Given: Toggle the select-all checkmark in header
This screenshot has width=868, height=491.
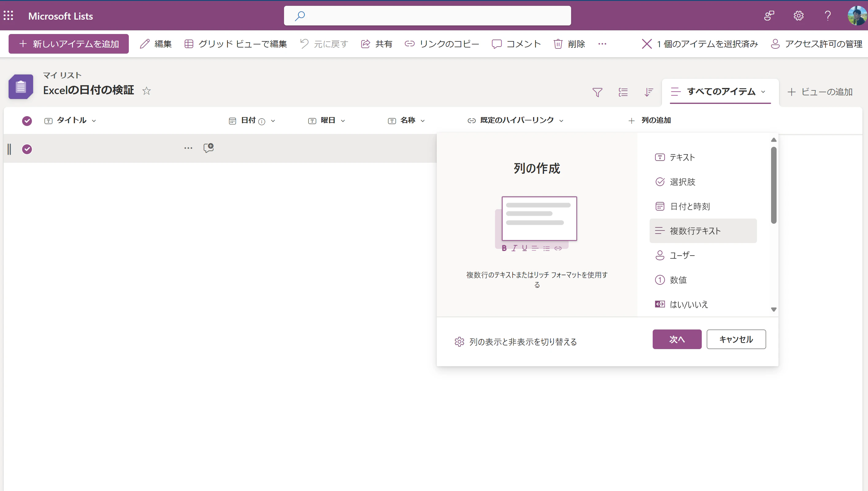Looking at the screenshot, I should pos(27,121).
